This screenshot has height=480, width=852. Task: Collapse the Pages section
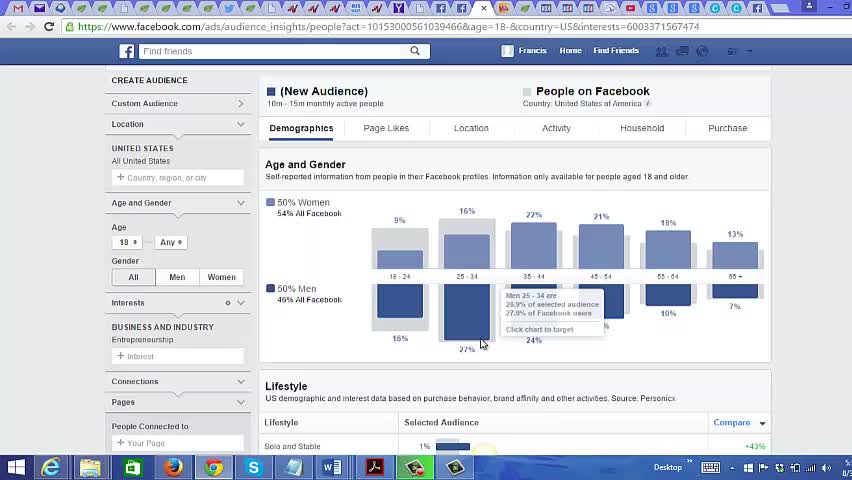241,402
